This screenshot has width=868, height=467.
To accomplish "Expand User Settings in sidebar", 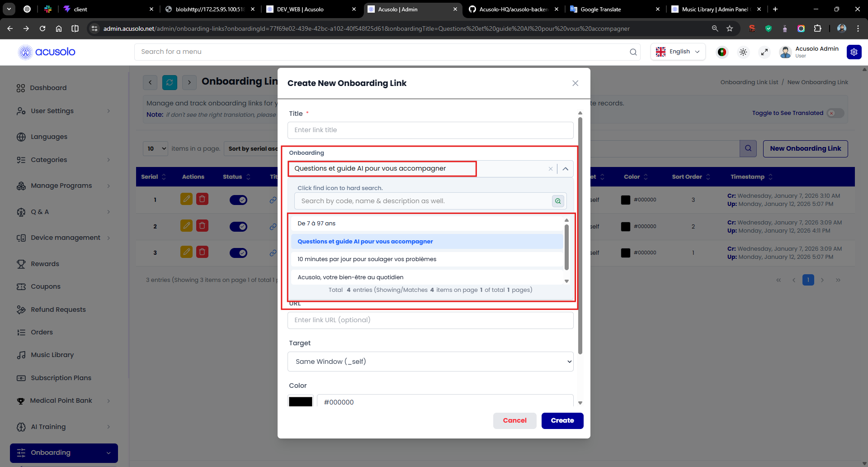I will (63, 111).
